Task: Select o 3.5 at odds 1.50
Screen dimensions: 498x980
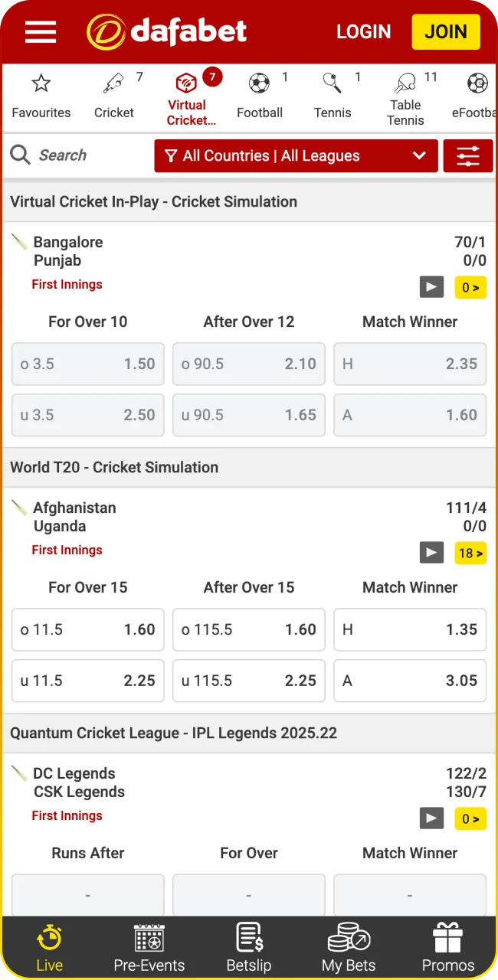Action: [87, 364]
